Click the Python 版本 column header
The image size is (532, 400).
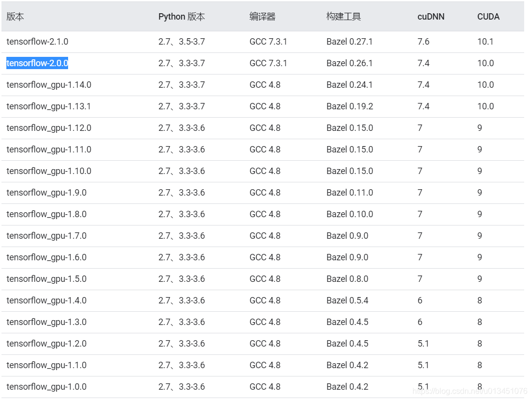point(182,17)
